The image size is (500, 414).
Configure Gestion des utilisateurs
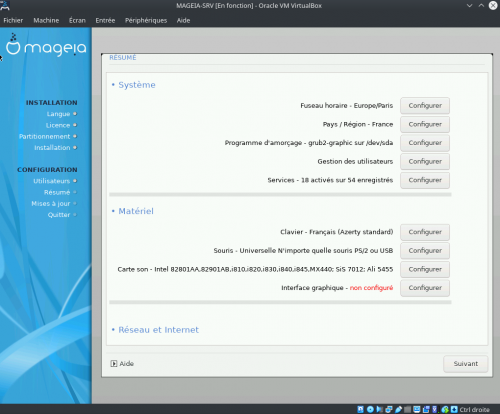coord(425,162)
